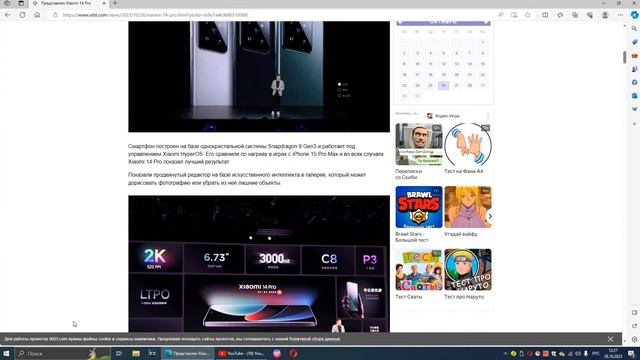
Task: Open the browser home page icon
Action: click(37, 15)
